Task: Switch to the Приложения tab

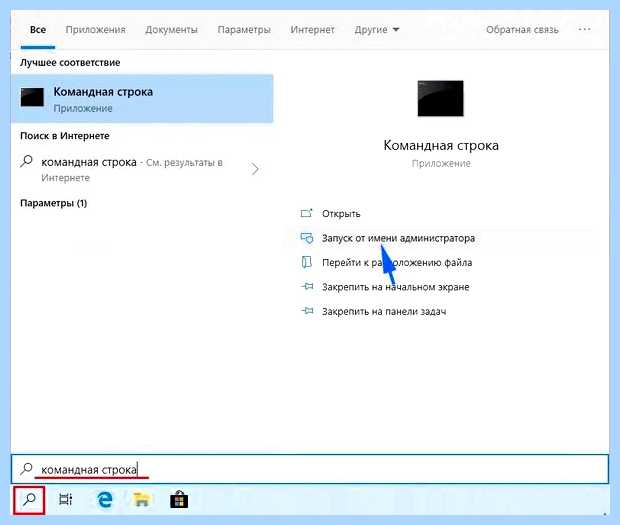Action: [95, 30]
